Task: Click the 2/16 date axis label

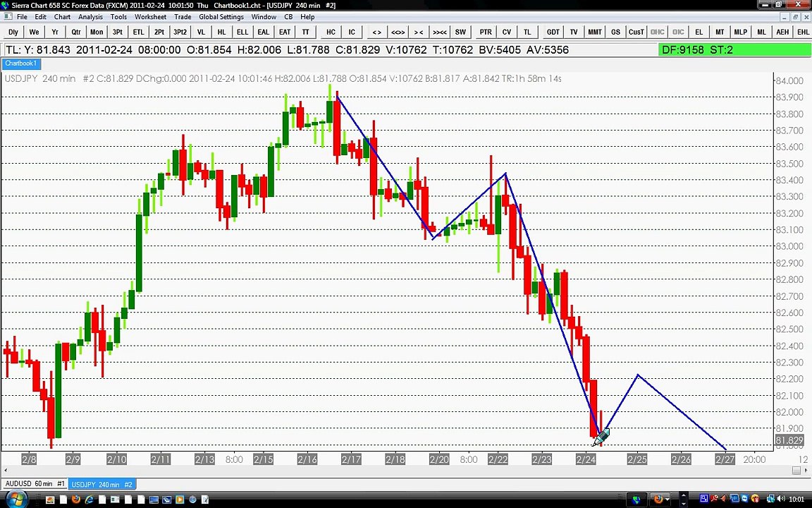Action: click(x=307, y=459)
